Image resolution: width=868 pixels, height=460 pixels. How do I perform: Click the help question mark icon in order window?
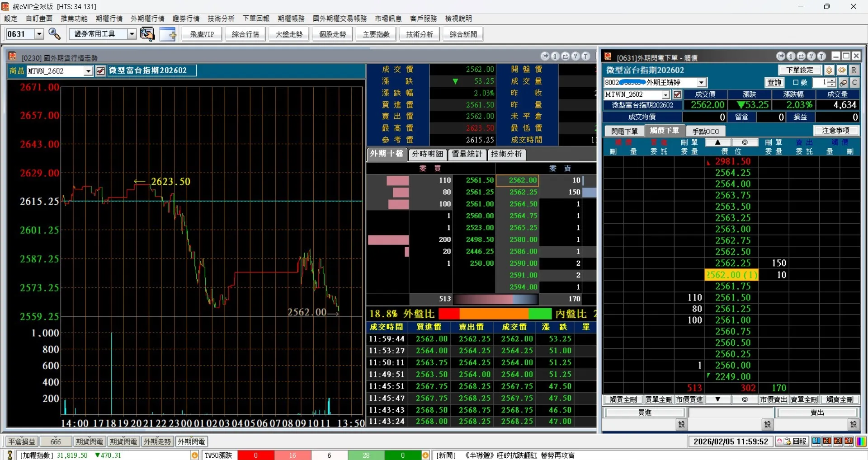(811, 56)
